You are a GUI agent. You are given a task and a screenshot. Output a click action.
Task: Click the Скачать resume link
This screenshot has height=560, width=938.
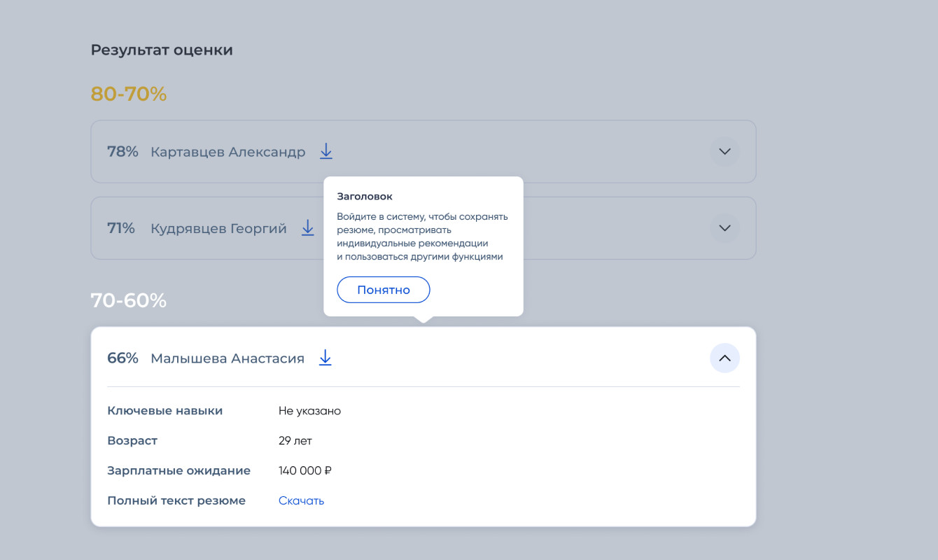(301, 500)
